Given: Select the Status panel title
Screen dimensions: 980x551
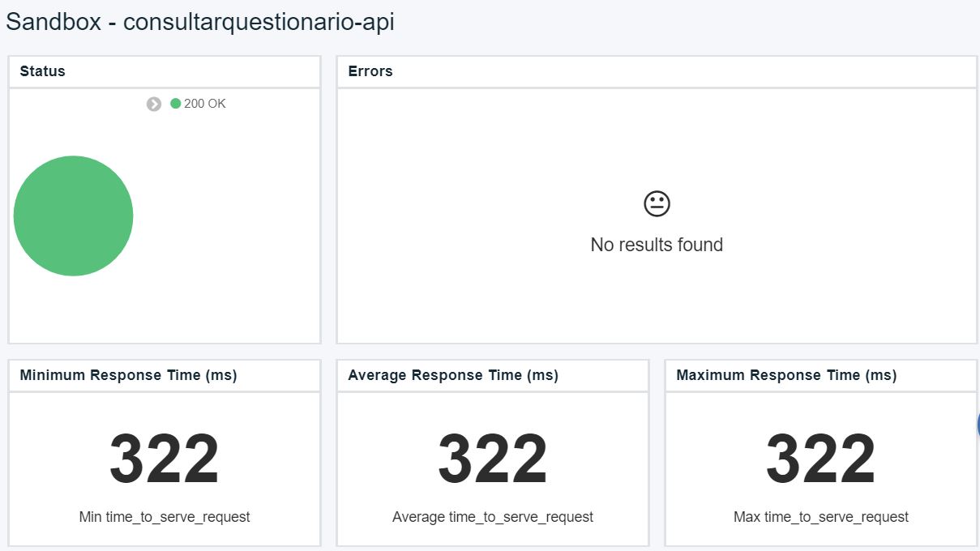Looking at the screenshot, I should click(x=42, y=71).
